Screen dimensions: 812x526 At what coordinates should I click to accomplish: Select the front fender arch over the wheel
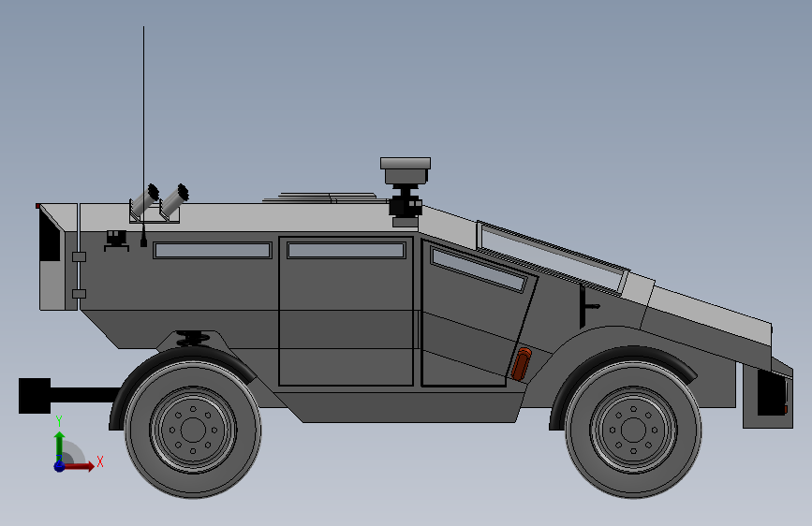(x=623, y=379)
